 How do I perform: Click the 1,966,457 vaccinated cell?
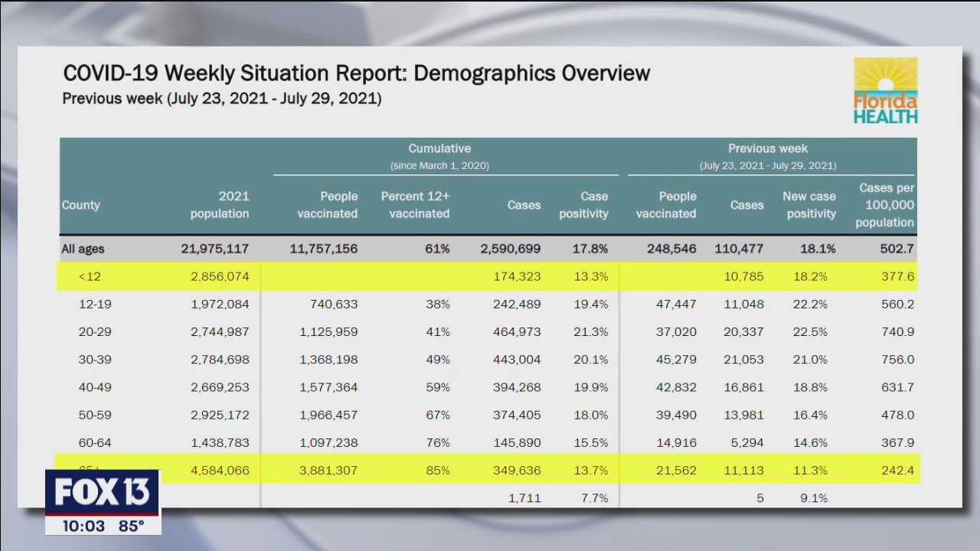tap(328, 415)
